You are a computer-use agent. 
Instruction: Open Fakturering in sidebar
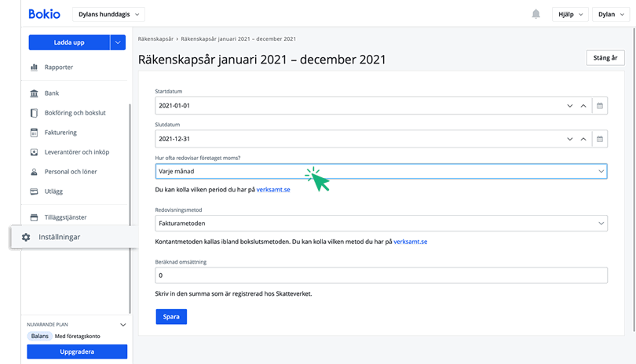click(x=60, y=133)
